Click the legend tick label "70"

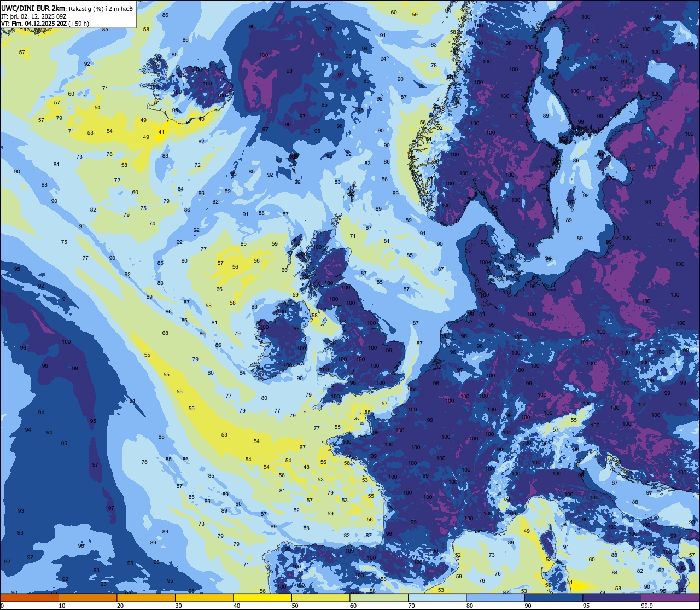[411, 606]
